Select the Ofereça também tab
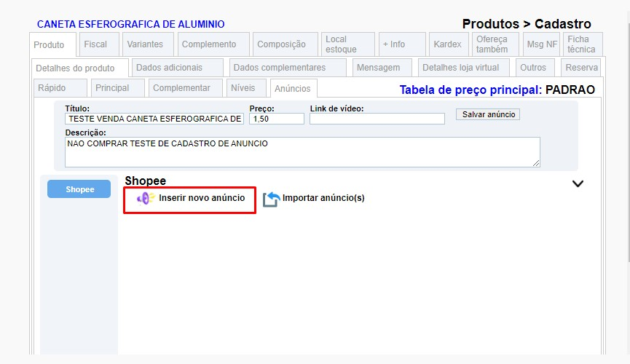The width and height of the screenshot is (630, 364). pyautogui.click(x=495, y=44)
